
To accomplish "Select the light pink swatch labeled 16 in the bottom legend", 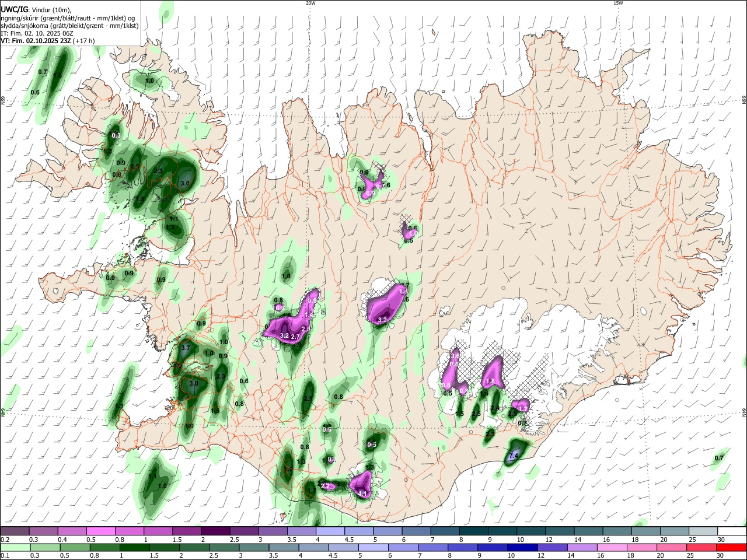I will [x=612, y=547].
